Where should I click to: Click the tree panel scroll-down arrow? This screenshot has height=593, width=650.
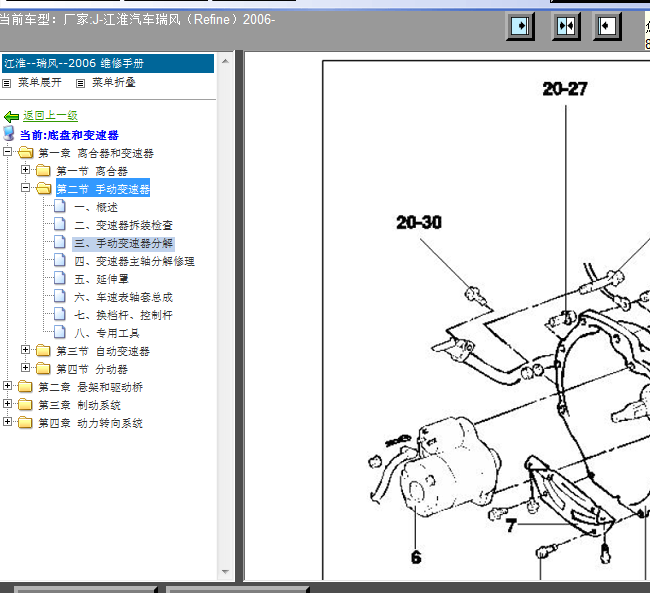[x=226, y=571]
